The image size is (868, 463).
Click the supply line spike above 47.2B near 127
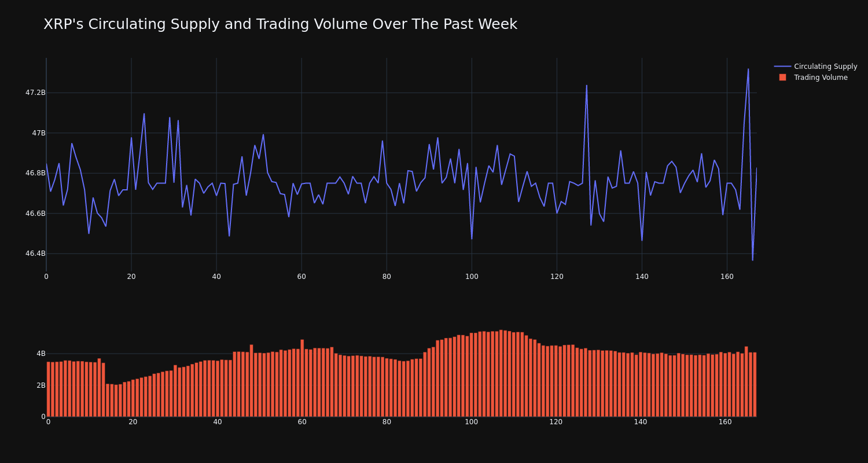(x=586, y=86)
